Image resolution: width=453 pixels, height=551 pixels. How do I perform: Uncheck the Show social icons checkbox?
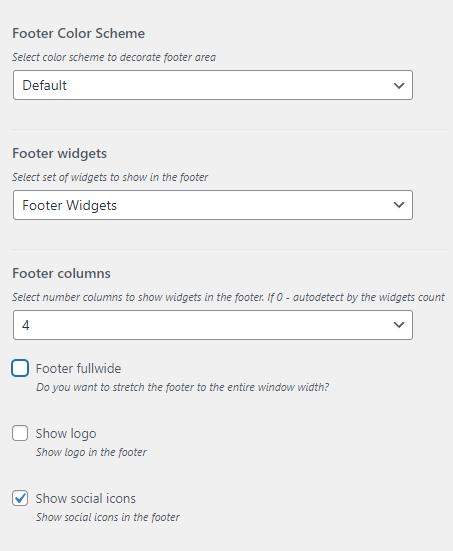pos(20,498)
